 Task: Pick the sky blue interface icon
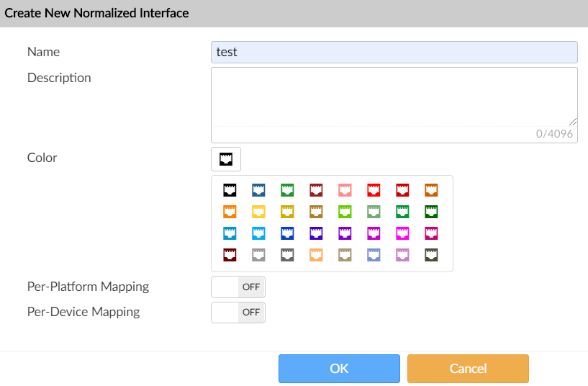tap(258, 233)
